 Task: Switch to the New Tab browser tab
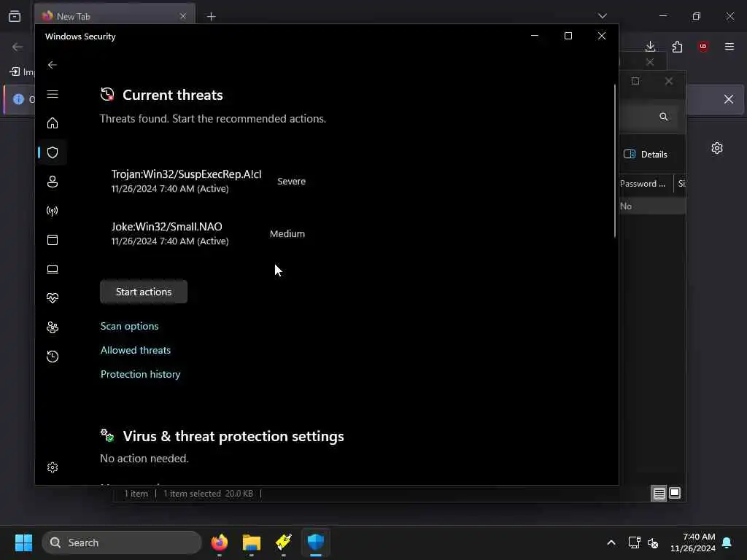click(115, 16)
